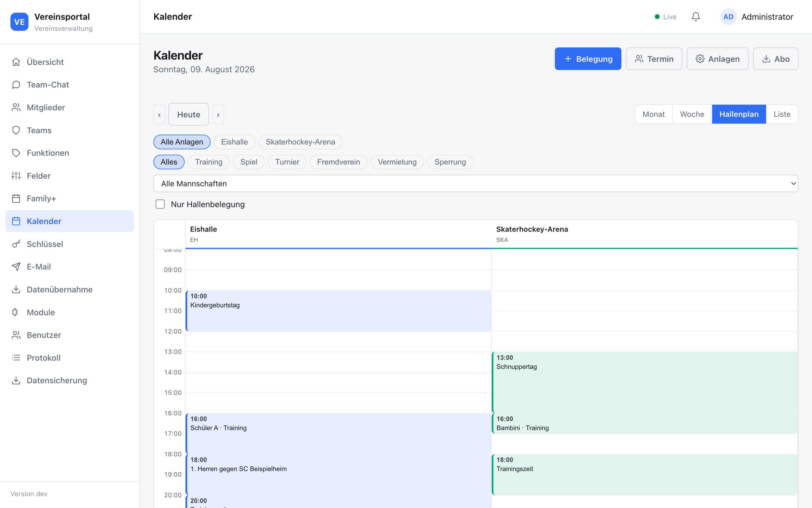The width and height of the screenshot is (812, 508).
Task: Click the AD administrator avatar
Action: (x=728, y=17)
